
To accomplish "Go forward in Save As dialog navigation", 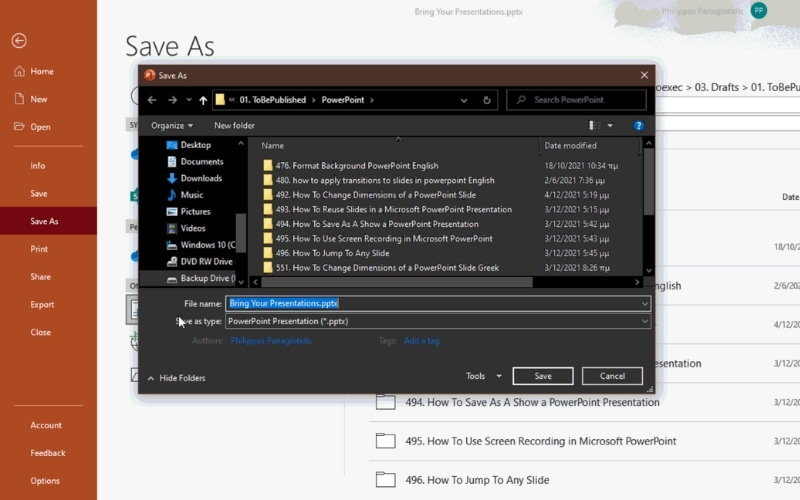I will tap(172, 100).
